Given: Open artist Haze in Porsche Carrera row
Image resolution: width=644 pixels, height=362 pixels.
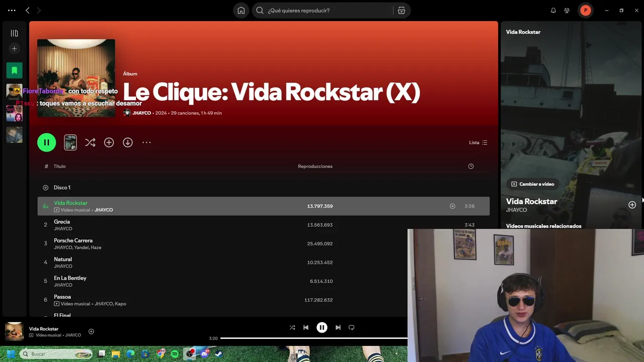Looking at the screenshot, I should [x=96, y=247].
